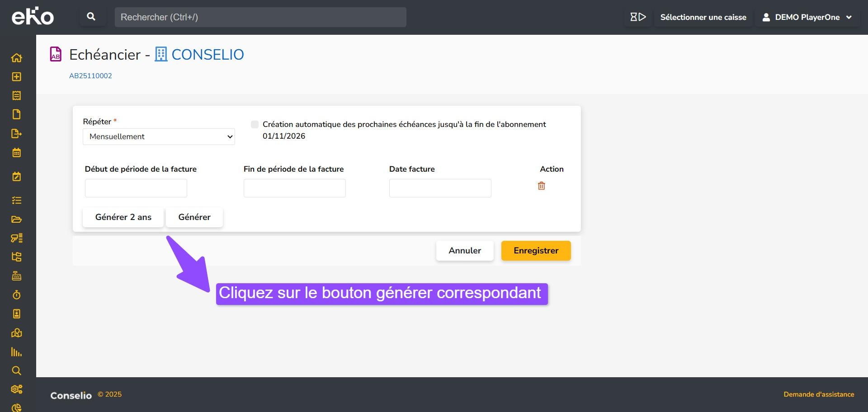This screenshot has width=868, height=412.
Task: Click Sélectionner une caisse in header
Action: (x=703, y=17)
